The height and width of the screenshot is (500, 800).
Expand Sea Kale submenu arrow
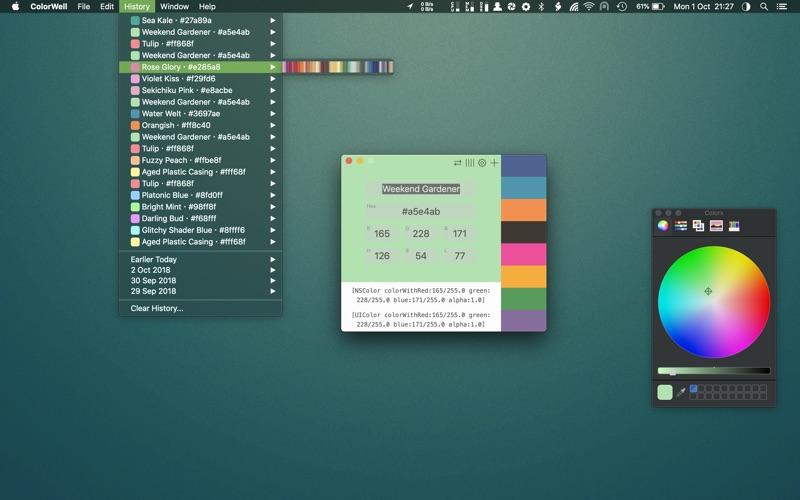[272, 20]
